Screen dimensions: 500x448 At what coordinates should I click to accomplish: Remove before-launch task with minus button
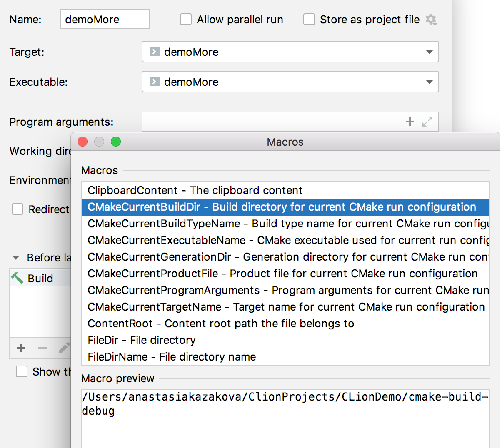tap(42, 348)
